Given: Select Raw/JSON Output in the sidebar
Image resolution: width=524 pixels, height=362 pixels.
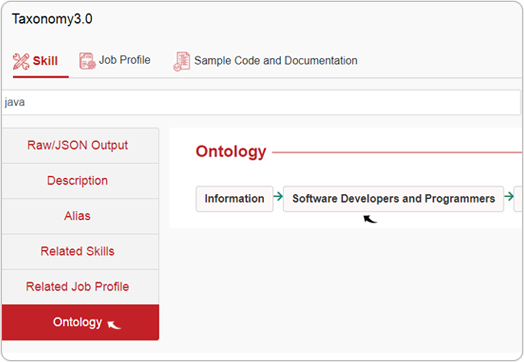Looking at the screenshot, I should pos(80,146).
